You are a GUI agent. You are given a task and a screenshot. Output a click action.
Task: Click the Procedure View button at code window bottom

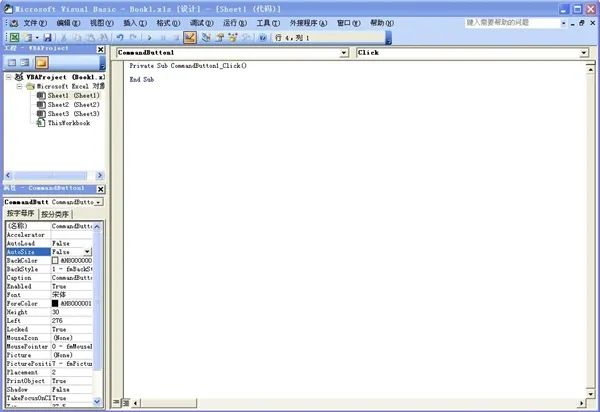click(x=117, y=402)
